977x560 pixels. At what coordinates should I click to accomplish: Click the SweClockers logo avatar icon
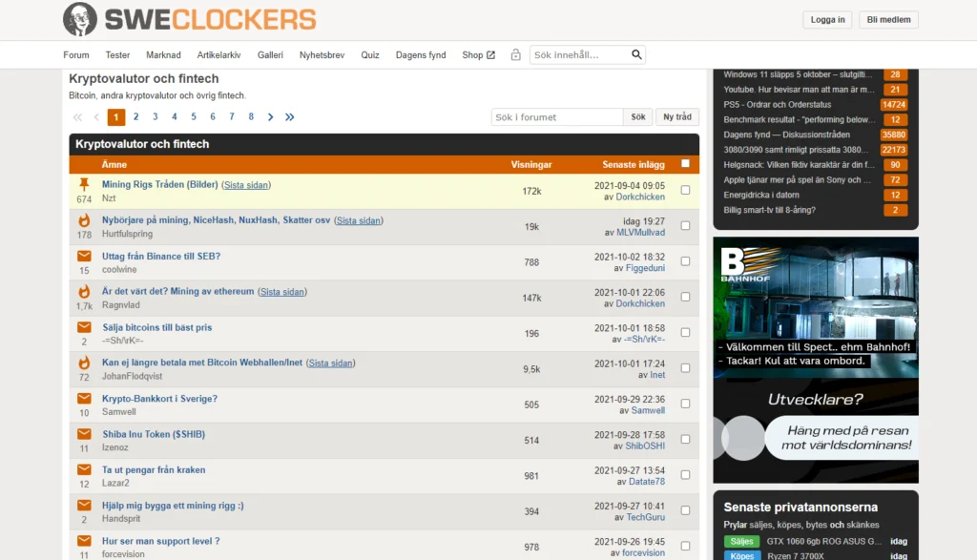click(x=80, y=19)
